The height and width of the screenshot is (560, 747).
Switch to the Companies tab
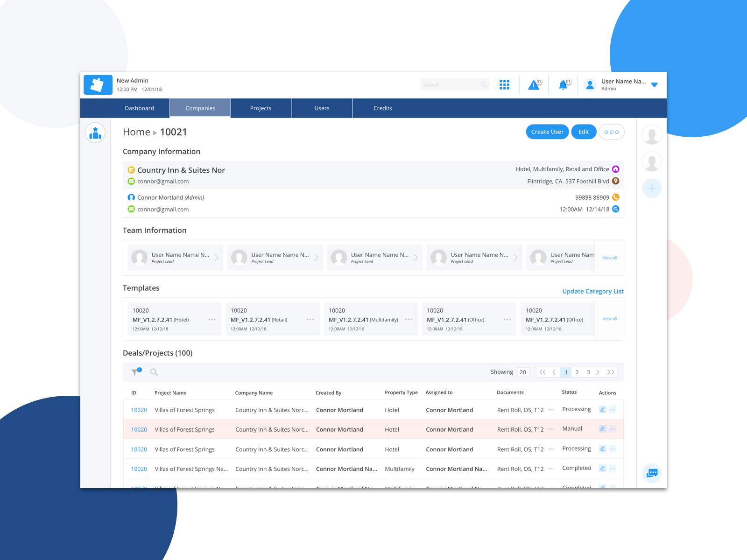200,108
